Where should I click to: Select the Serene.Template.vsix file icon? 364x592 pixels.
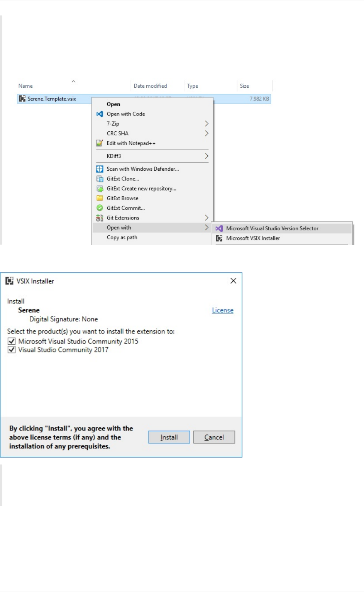pos(22,99)
